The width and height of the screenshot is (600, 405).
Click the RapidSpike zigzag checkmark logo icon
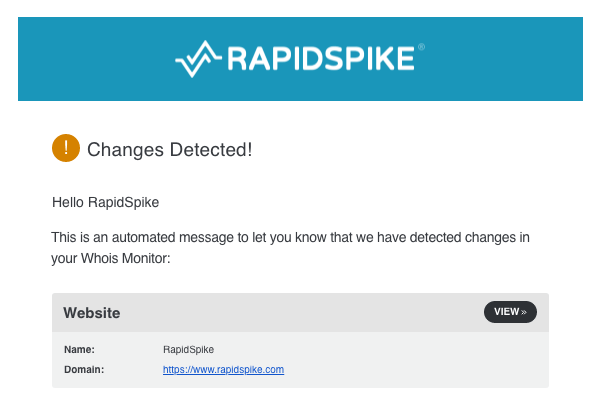(x=198, y=59)
